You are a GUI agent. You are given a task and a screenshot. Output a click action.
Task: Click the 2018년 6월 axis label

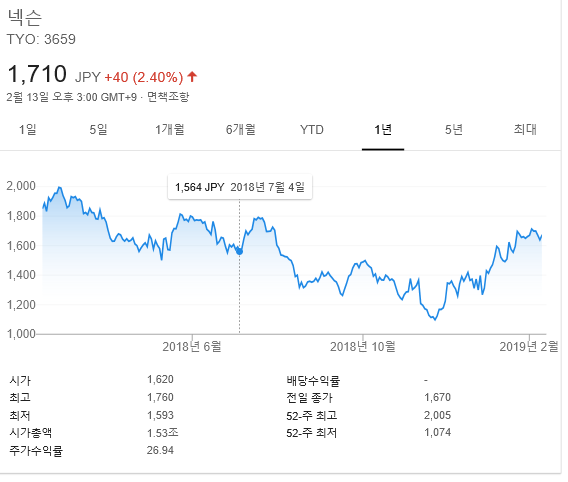(192, 347)
